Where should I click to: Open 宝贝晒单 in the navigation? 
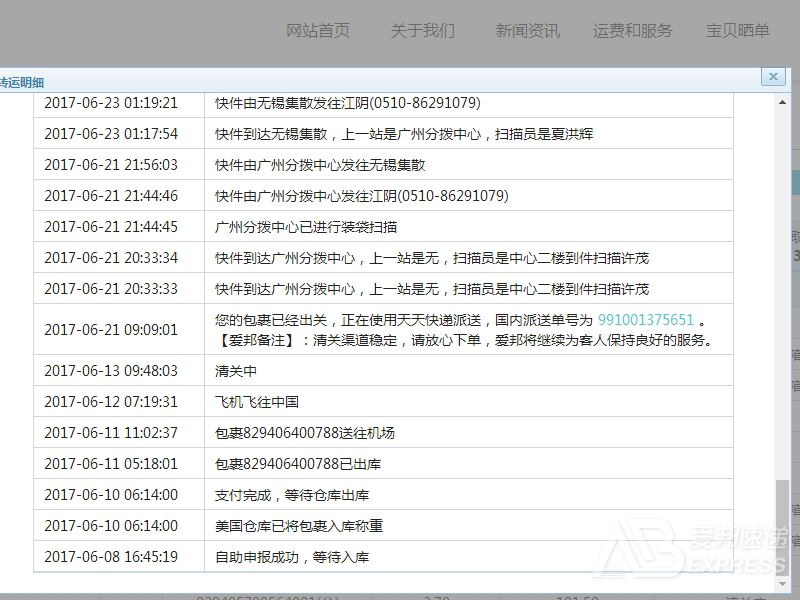point(738,31)
